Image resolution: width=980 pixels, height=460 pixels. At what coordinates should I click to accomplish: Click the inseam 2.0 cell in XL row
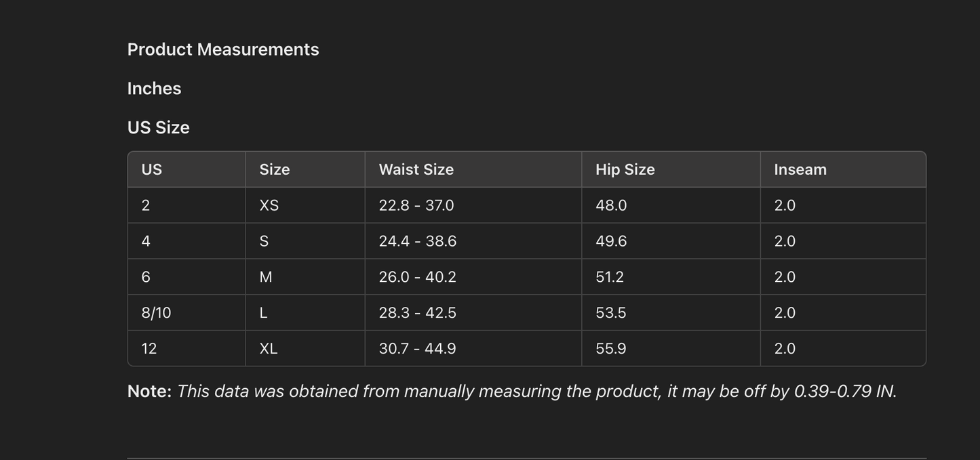click(x=785, y=349)
